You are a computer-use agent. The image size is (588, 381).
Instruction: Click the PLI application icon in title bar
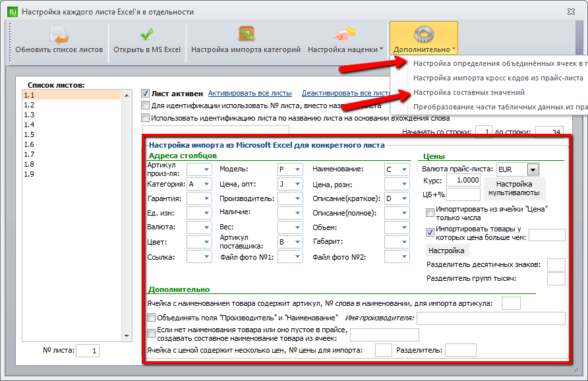(x=13, y=12)
